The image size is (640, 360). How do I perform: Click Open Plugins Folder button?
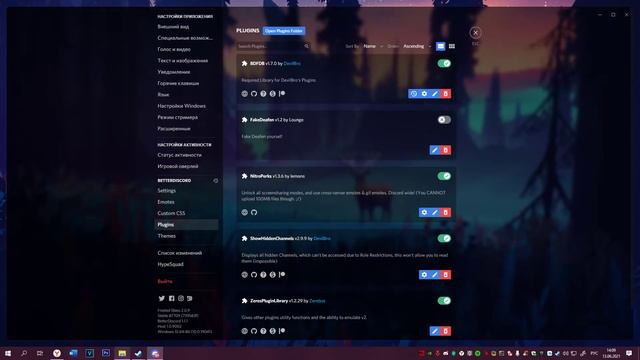(284, 31)
